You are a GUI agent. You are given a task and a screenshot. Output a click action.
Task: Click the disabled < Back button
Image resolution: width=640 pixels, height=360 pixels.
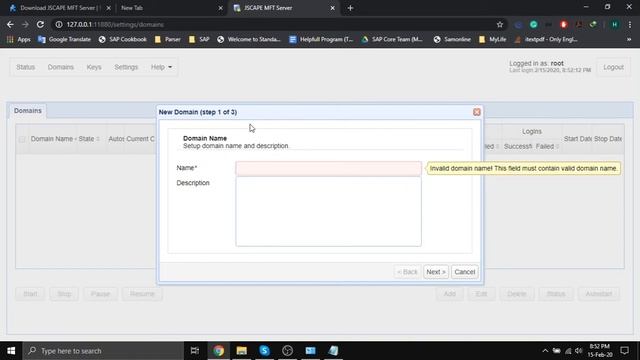click(x=407, y=272)
